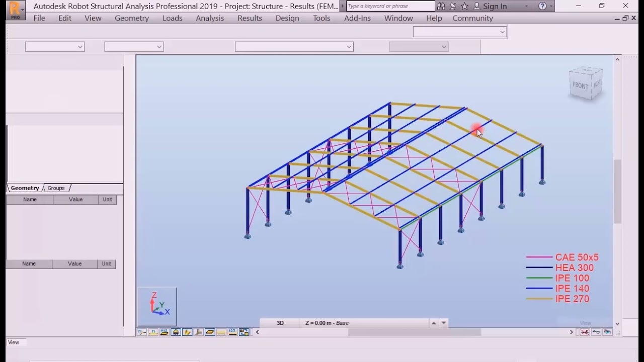Click the down arrow next to Z = 0.00 m
The width and height of the screenshot is (644, 362).
tap(444, 323)
